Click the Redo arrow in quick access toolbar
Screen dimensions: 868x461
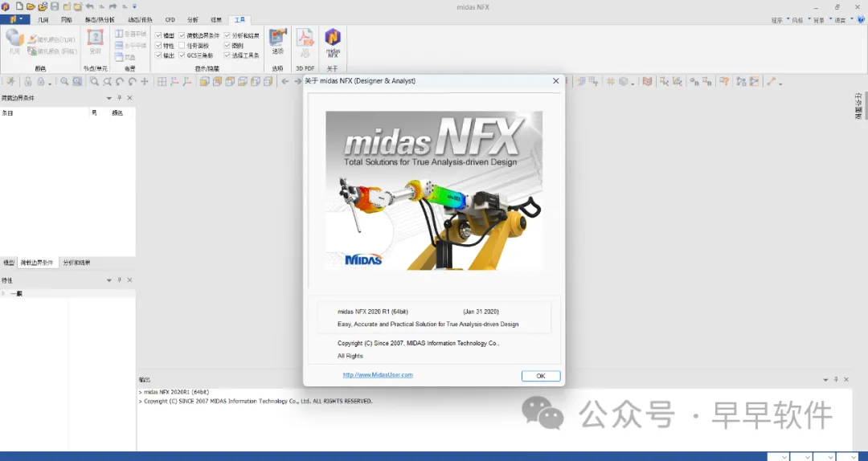click(113, 6)
